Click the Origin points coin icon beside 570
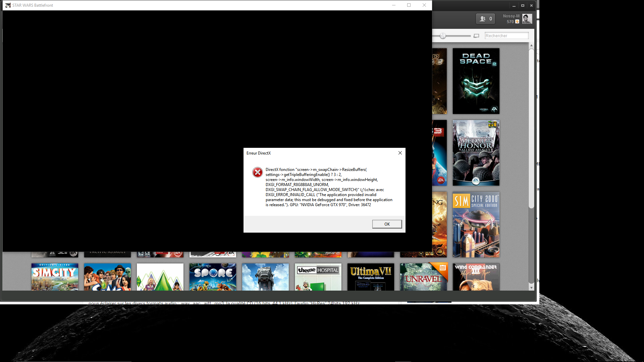 click(517, 21)
